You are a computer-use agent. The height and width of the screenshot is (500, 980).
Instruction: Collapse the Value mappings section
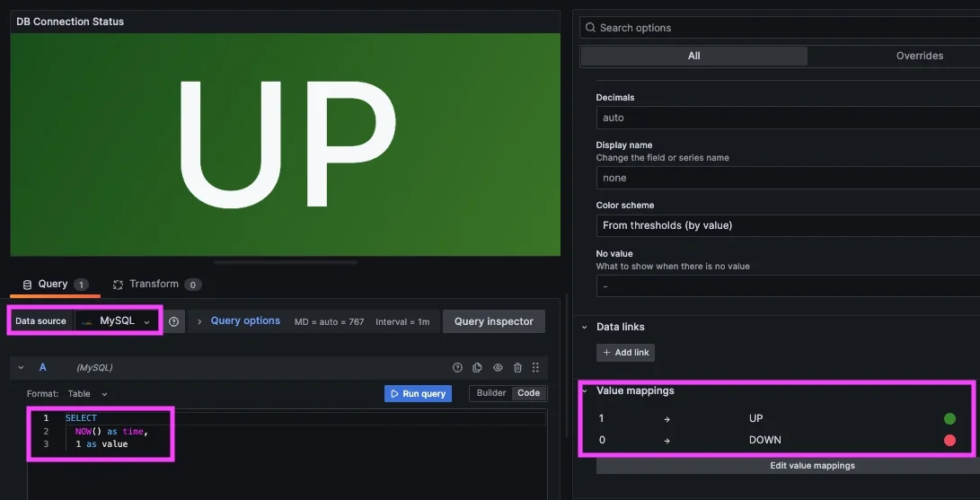tap(585, 390)
